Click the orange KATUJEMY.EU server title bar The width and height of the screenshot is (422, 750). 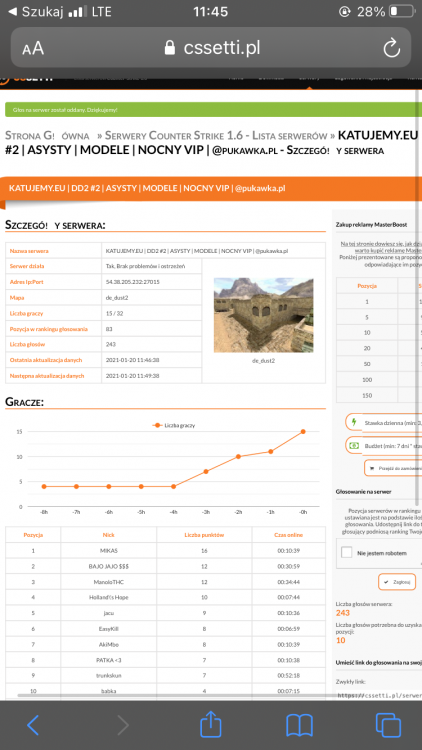211,188
